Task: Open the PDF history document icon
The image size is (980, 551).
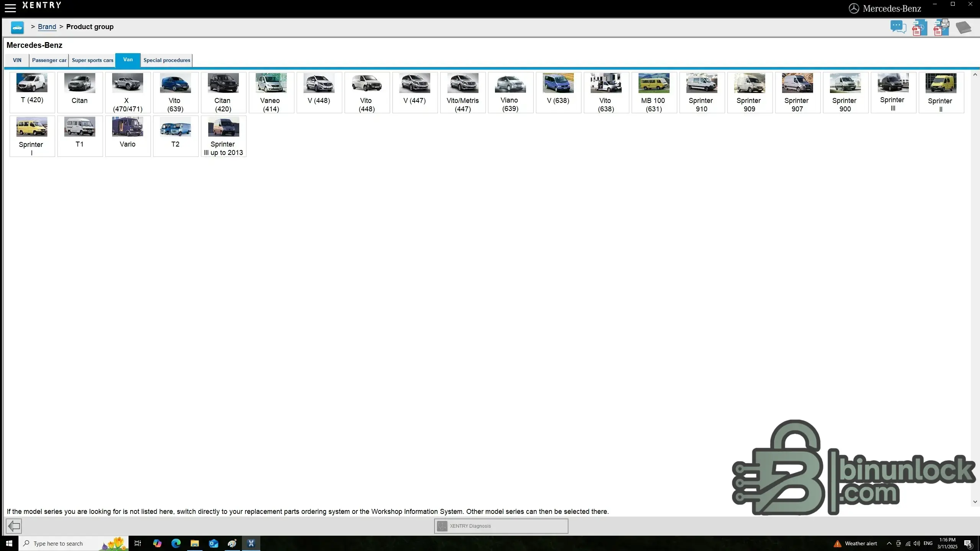Action: 920,27
